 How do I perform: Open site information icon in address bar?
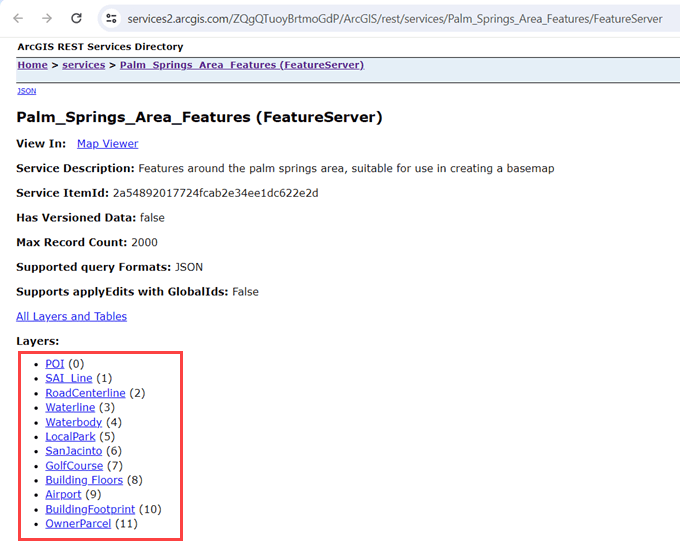coord(111,18)
